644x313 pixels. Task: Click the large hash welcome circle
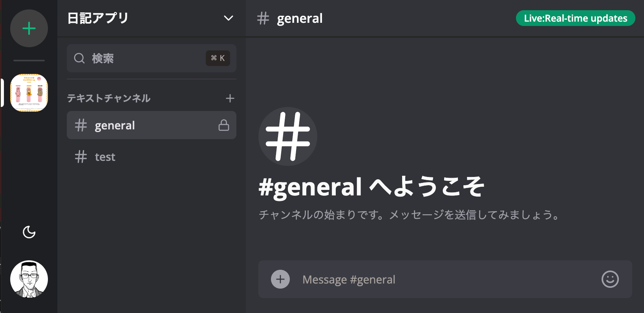click(288, 136)
